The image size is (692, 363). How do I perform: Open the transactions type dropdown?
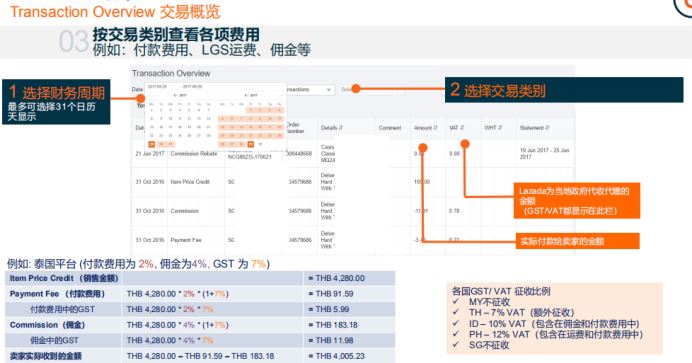coord(310,90)
